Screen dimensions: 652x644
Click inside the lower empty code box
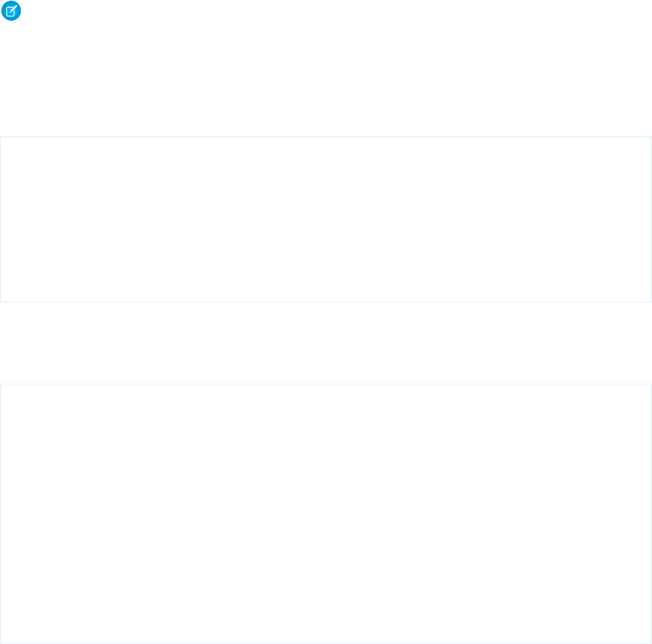point(325,513)
